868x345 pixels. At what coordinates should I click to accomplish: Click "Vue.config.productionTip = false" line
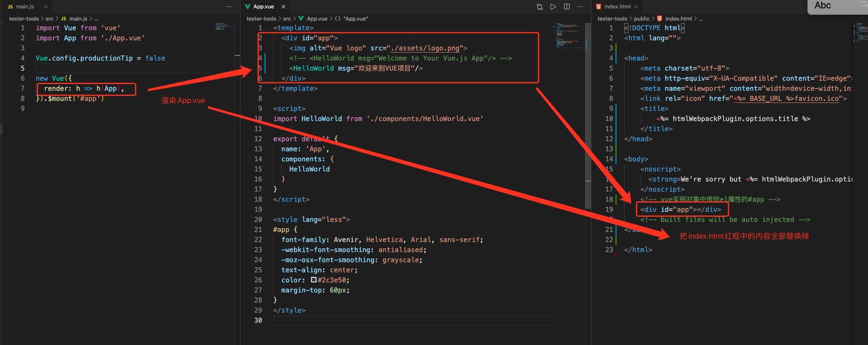100,58
